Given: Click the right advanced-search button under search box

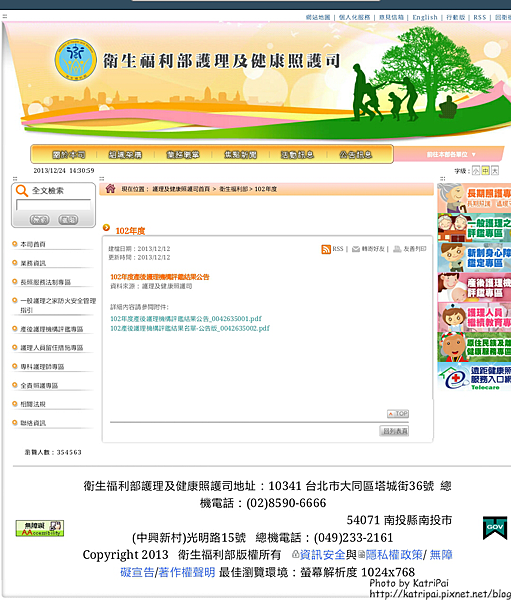Looking at the screenshot, I should [68, 220].
